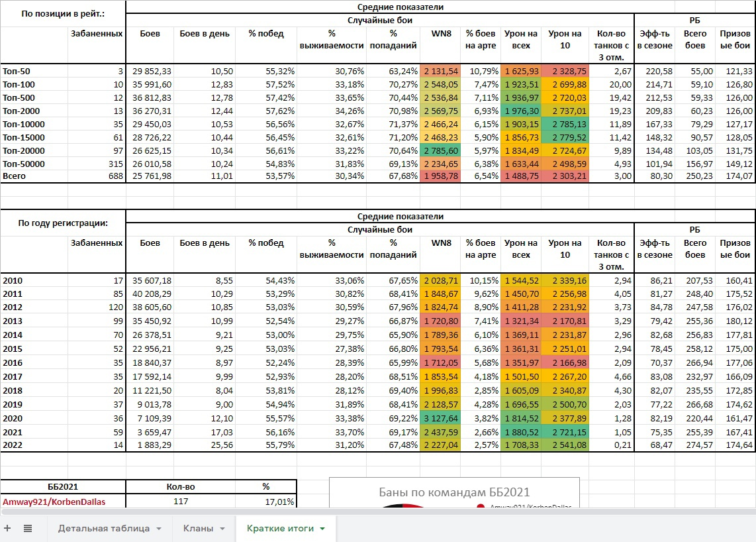The width and height of the screenshot is (756, 542).
Task: Select the Краткие итоги sheet tab
Action: click(x=280, y=528)
